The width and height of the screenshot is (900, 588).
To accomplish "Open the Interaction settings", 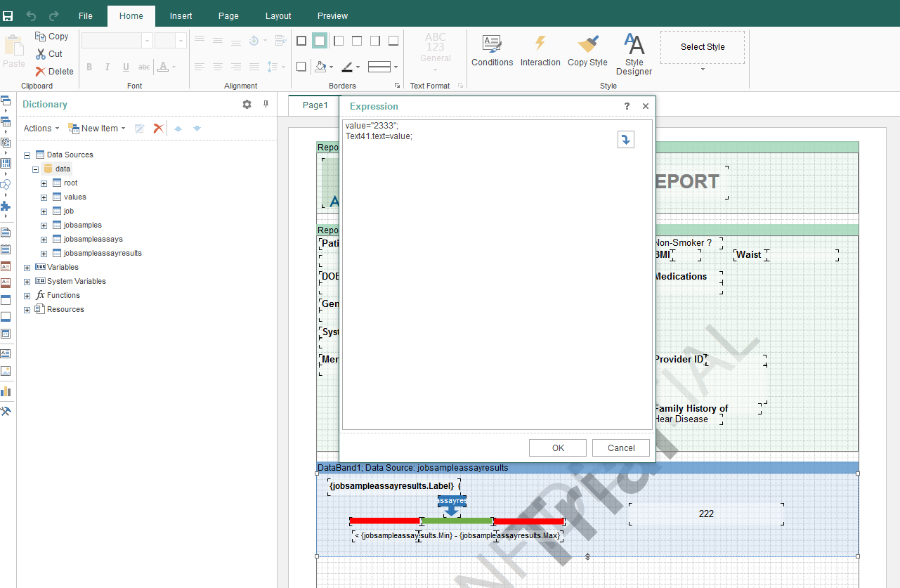I will [540, 51].
